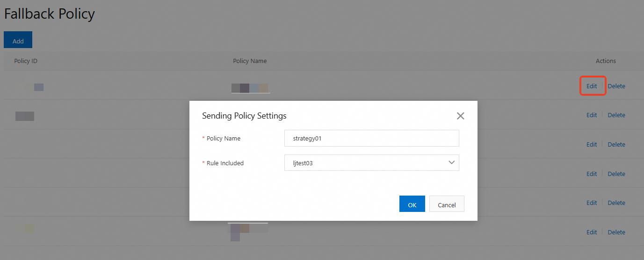Delete the first policy row
The height and width of the screenshot is (260, 644).
[616, 86]
